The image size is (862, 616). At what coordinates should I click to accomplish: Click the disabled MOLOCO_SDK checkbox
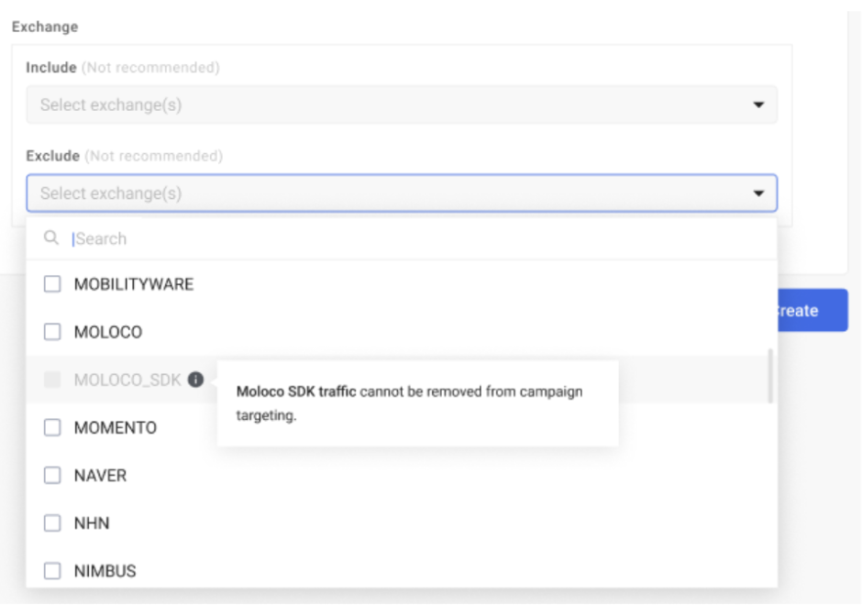coord(52,379)
